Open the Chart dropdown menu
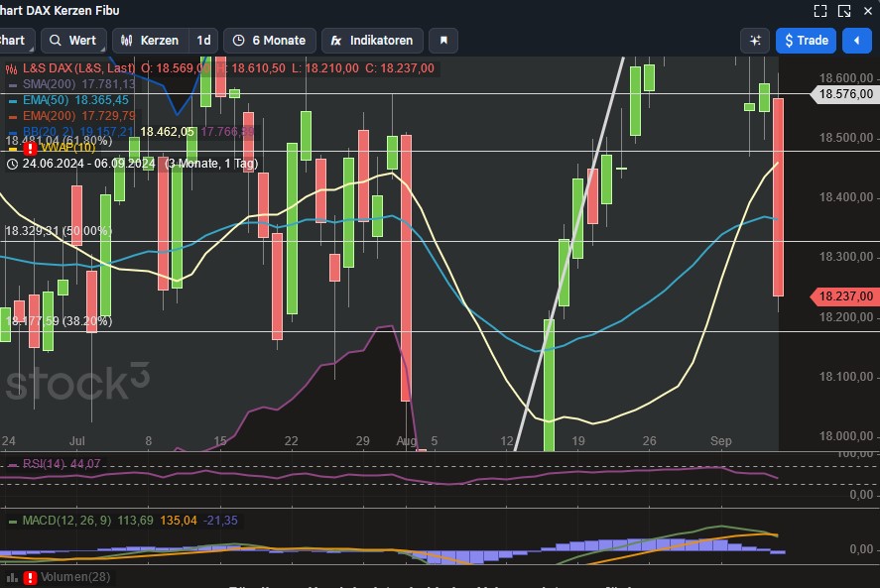Image resolution: width=880 pixels, height=588 pixels. [12, 41]
